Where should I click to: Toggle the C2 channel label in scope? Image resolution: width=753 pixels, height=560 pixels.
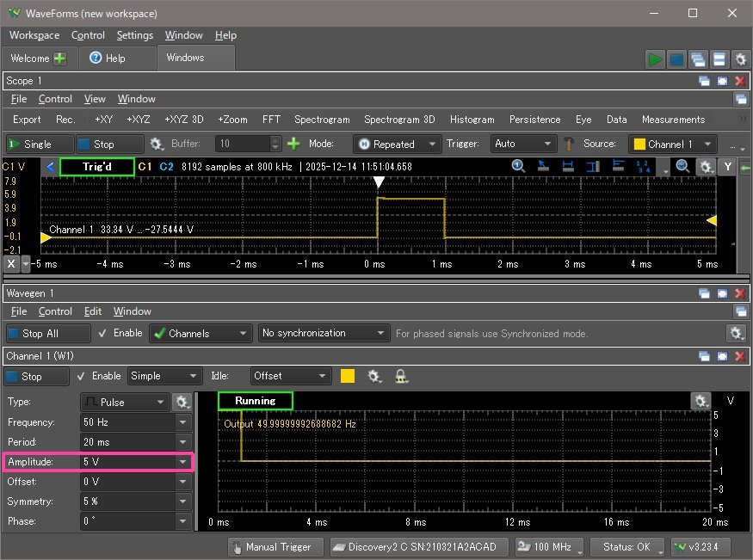[x=166, y=166]
